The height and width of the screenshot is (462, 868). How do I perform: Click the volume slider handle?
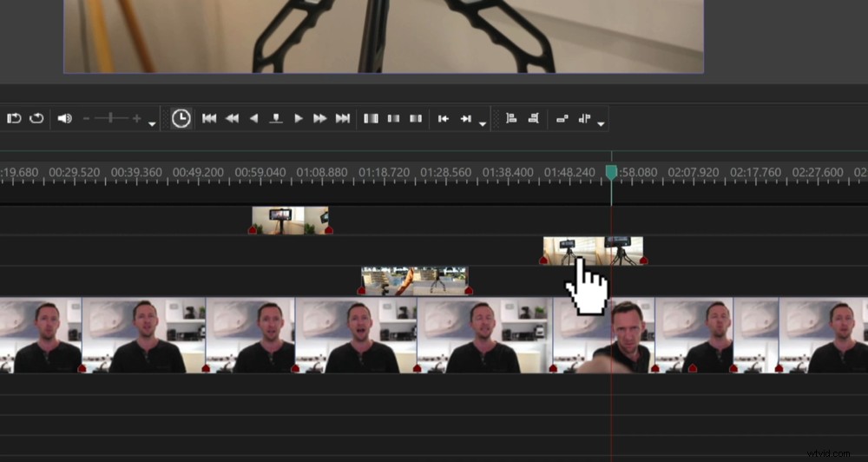pos(111,118)
